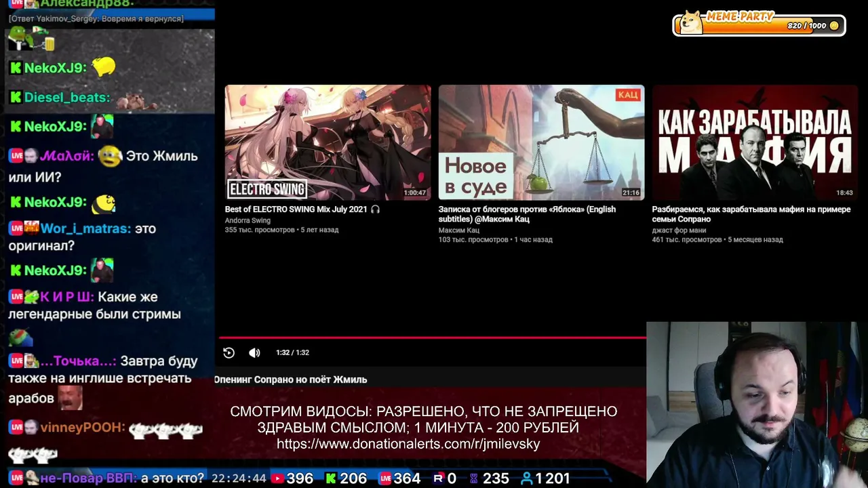
Task: Click the total viewers person icon
Action: click(x=526, y=479)
